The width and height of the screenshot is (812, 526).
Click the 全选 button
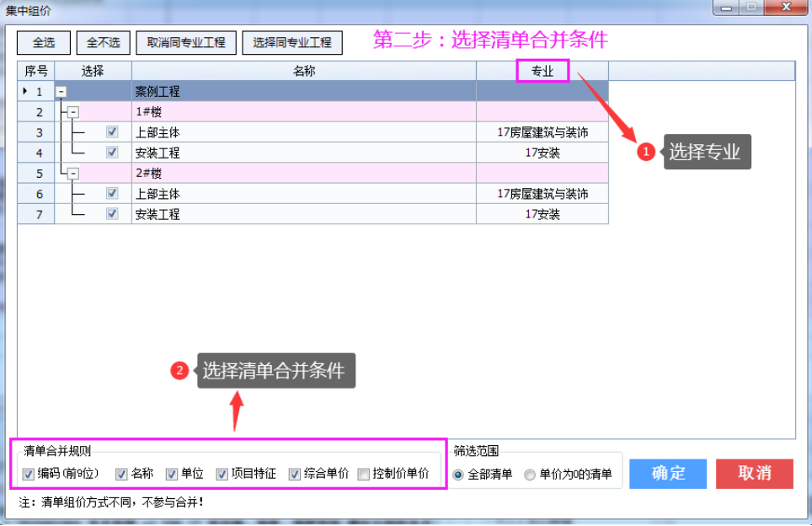tap(43, 42)
